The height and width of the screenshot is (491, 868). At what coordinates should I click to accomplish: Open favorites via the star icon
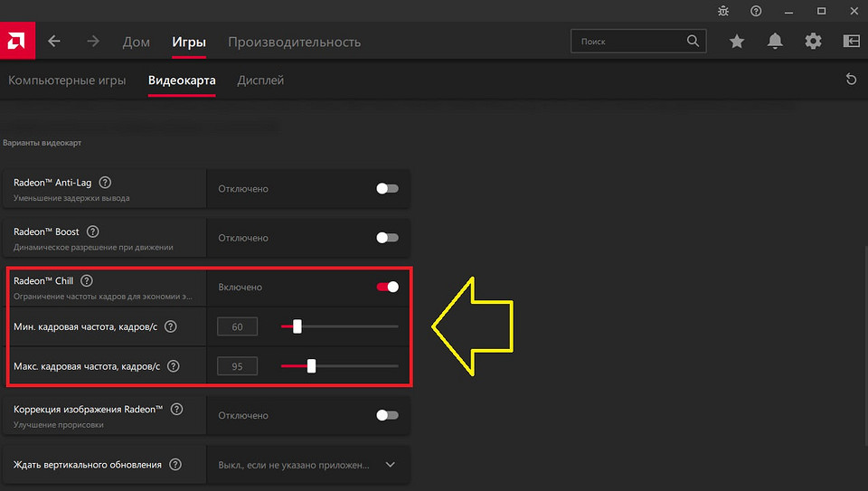click(x=737, y=42)
